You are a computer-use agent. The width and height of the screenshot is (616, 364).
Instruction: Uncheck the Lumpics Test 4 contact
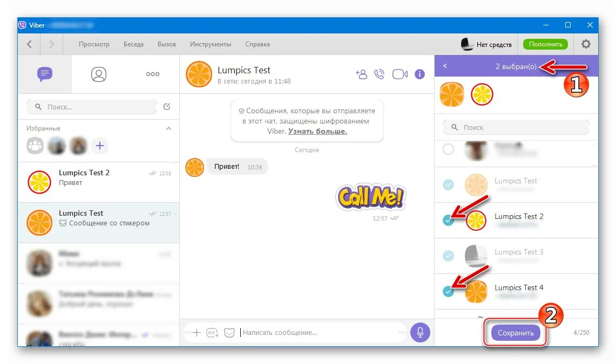pyautogui.click(x=448, y=291)
